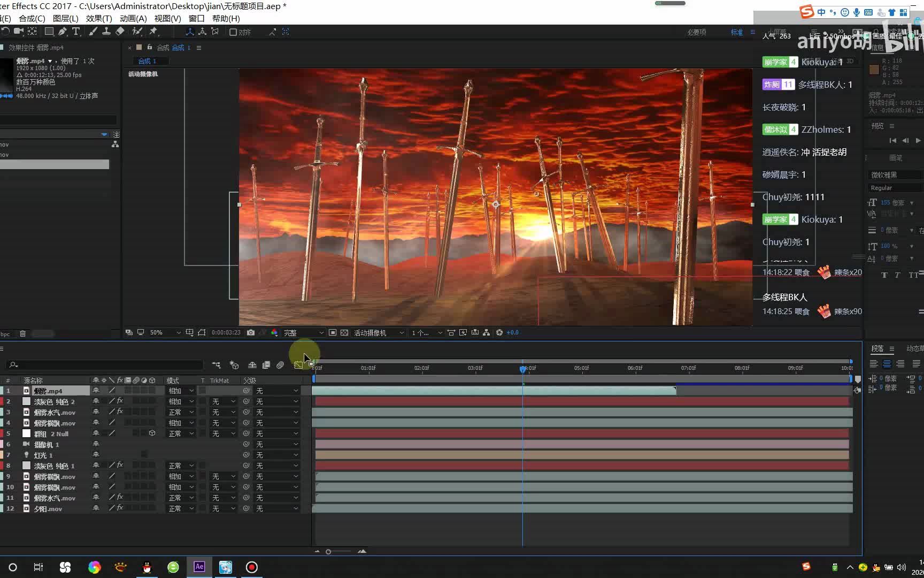924x578 pixels.
Task: Open the 动画(A) menu
Action: coord(133,18)
